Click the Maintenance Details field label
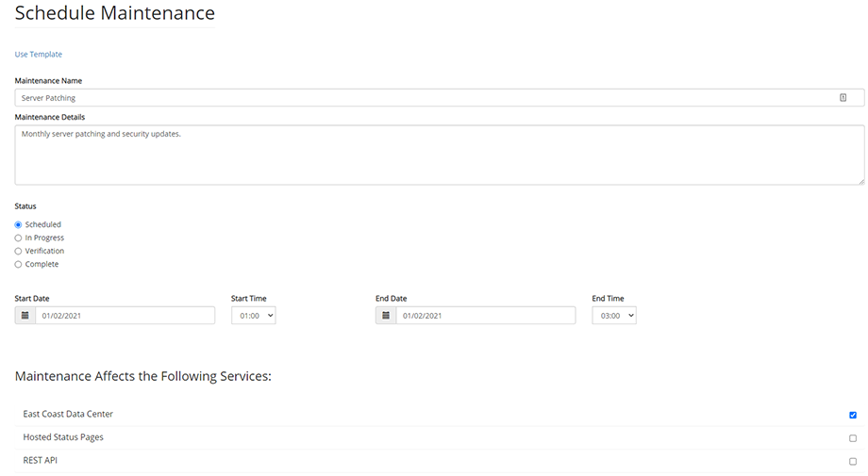 click(50, 117)
